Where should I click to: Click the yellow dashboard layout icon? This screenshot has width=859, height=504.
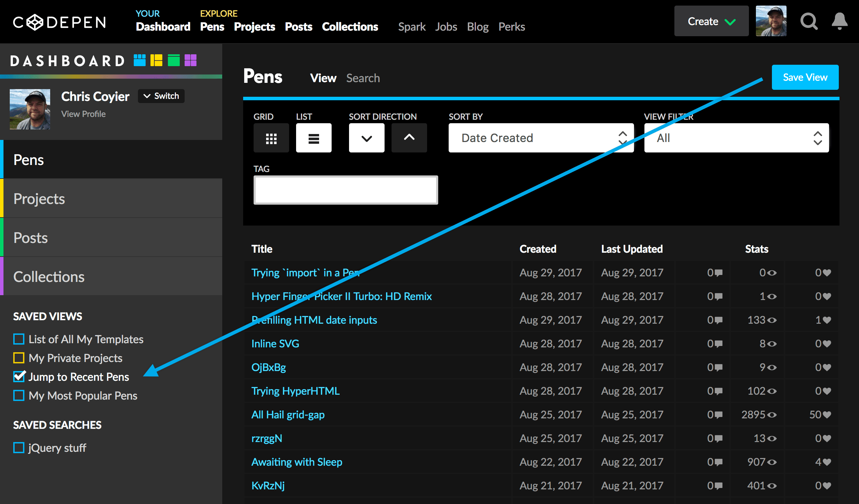click(156, 60)
